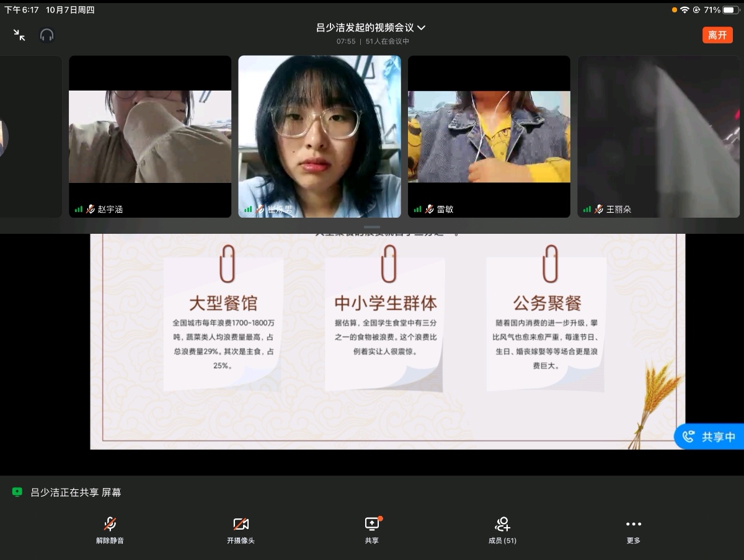Viewport: 744px width, 560px height.
Task: Minimize the meeting window with the shrink arrows icon
Action: point(19,35)
